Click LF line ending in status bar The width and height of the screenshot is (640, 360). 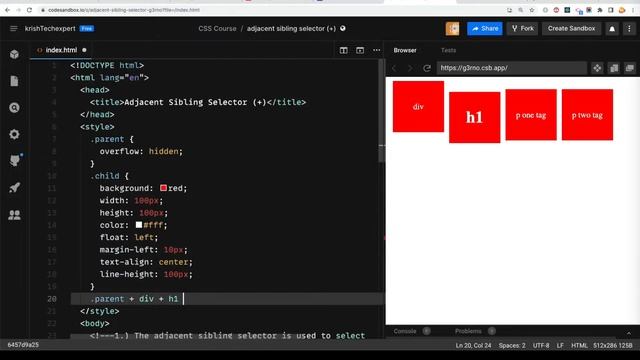pos(560,345)
